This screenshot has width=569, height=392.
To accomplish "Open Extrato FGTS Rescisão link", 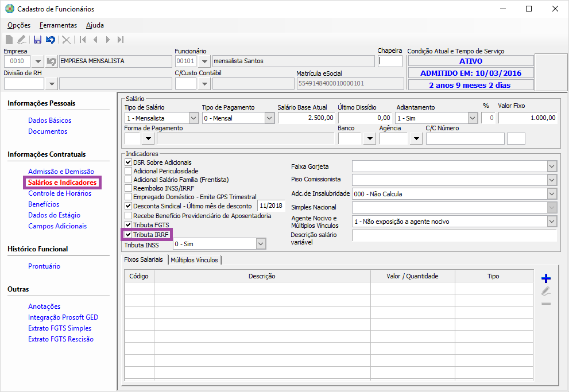I will point(61,339).
